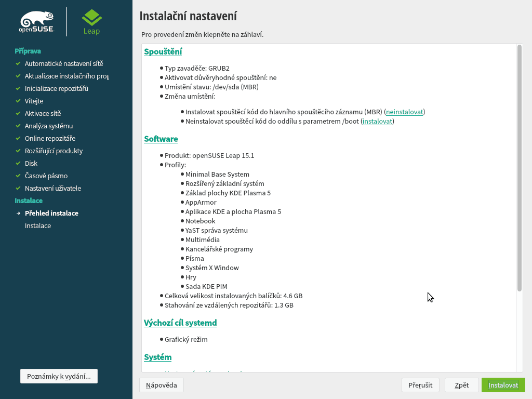Screen dimensions: 532x399
Task: Open the Spouštění settings section
Action: (163, 51)
